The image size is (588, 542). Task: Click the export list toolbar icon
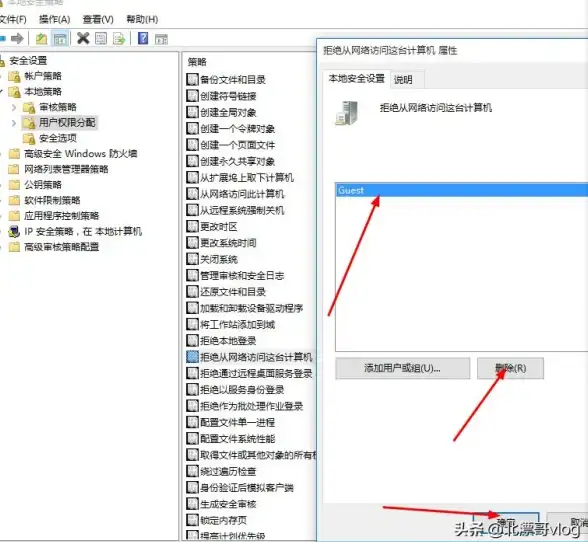click(x=119, y=38)
